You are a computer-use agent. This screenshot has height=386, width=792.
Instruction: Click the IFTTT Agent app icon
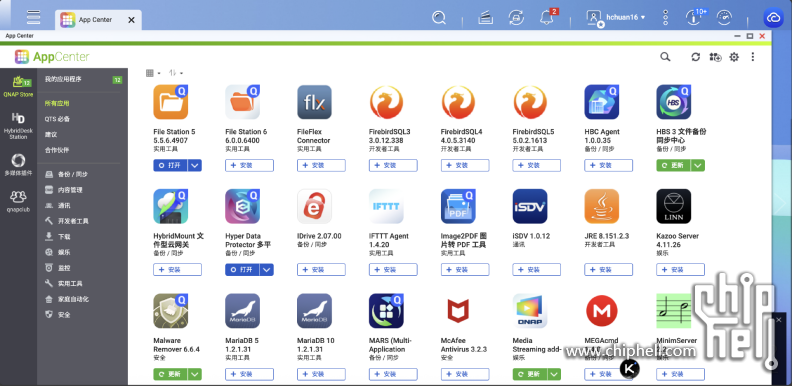(x=386, y=206)
